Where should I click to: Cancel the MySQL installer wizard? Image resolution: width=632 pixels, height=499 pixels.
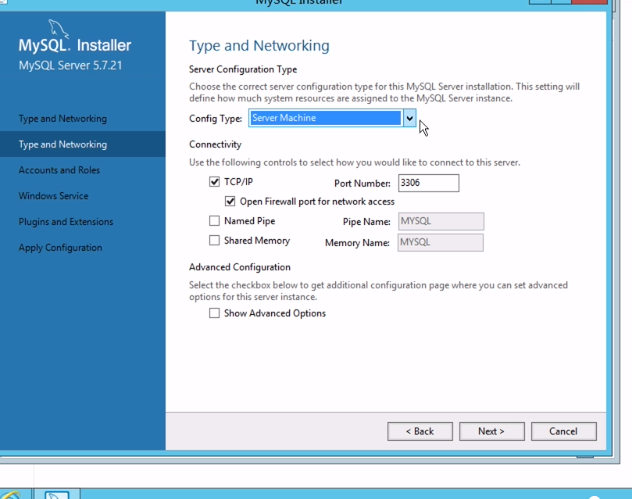pos(563,431)
